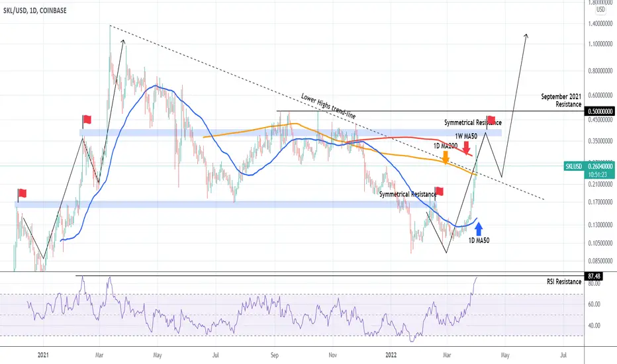Click the 10:51:23 countdown timer label
Screen dimensions: 617x364
pyautogui.click(x=597, y=174)
